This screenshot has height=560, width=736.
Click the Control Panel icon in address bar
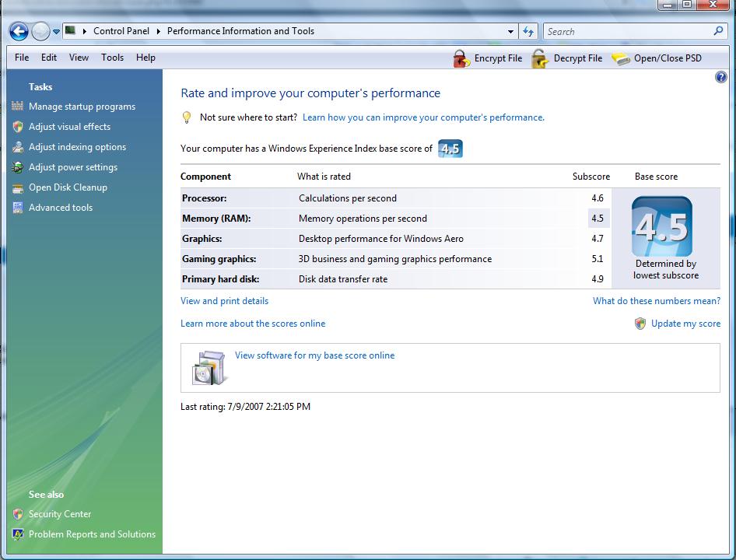click(x=70, y=30)
